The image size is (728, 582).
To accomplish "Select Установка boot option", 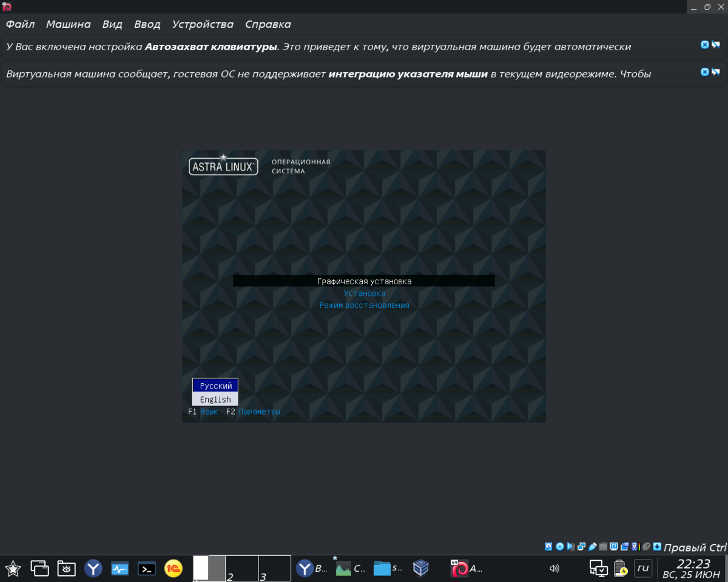I will pyautogui.click(x=364, y=293).
